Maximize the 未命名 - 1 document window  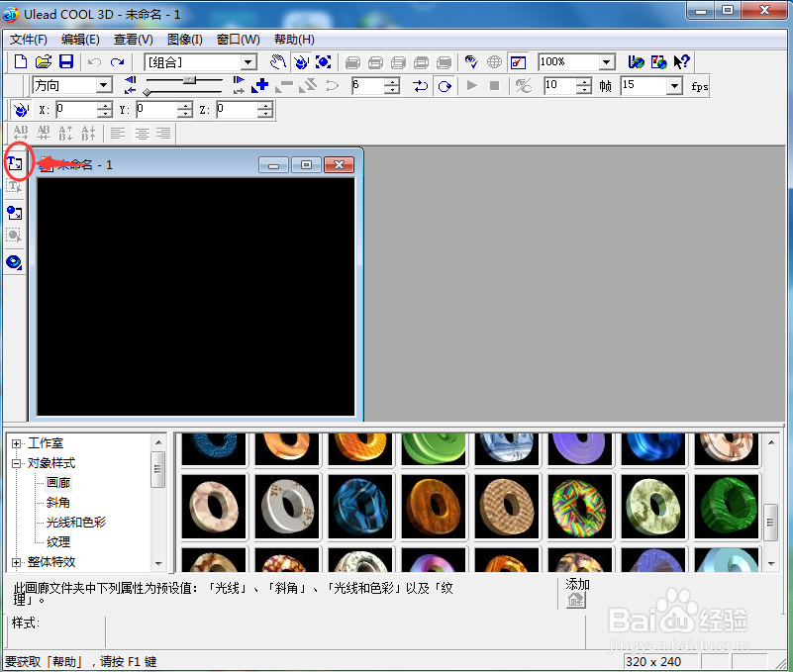click(306, 165)
